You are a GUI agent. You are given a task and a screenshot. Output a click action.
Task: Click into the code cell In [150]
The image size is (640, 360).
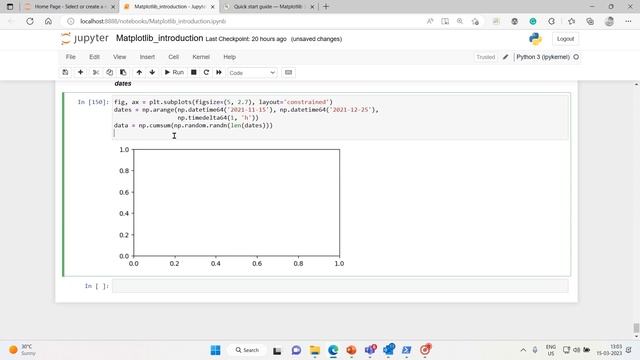pyautogui.click(x=340, y=118)
